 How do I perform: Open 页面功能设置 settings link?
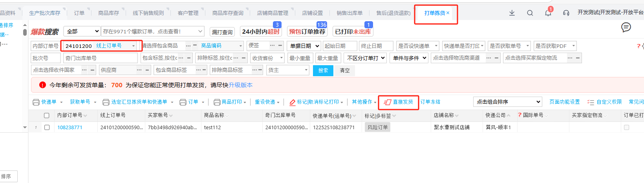(x=564, y=102)
